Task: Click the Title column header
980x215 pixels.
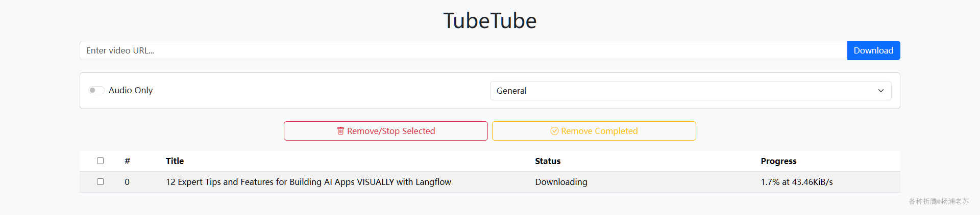Action: [x=175, y=161]
